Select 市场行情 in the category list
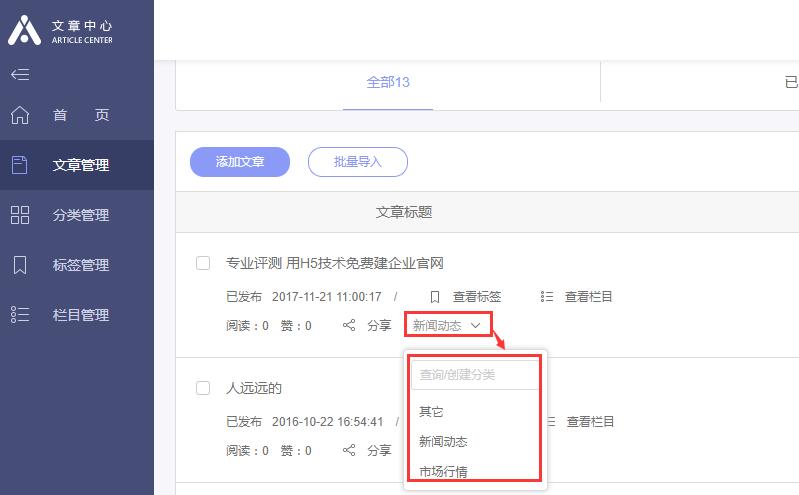Image resolution: width=799 pixels, height=495 pixels. tap(443, 472)
